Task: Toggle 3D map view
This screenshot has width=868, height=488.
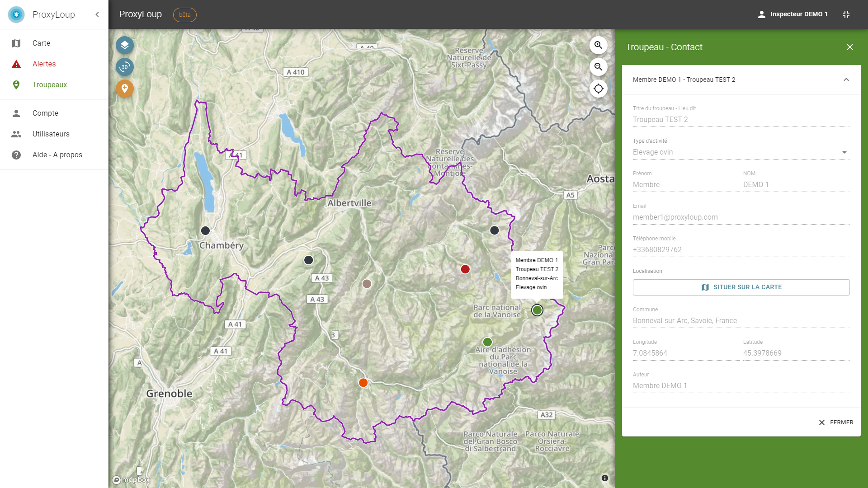Action: (x=125, y=67)
